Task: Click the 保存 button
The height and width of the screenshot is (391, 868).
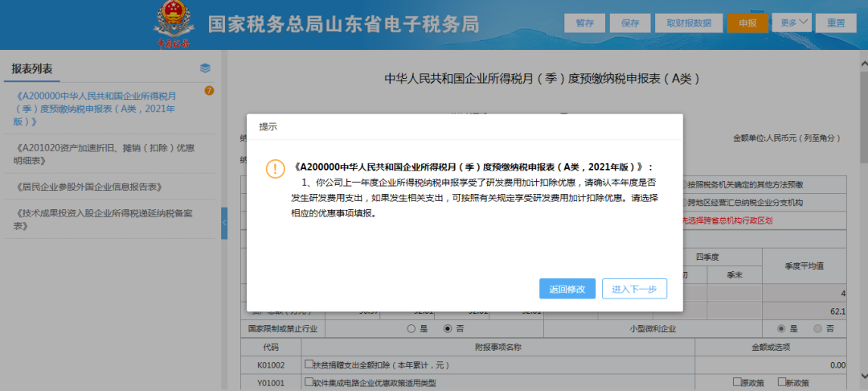Action: [x=630, y=23]
